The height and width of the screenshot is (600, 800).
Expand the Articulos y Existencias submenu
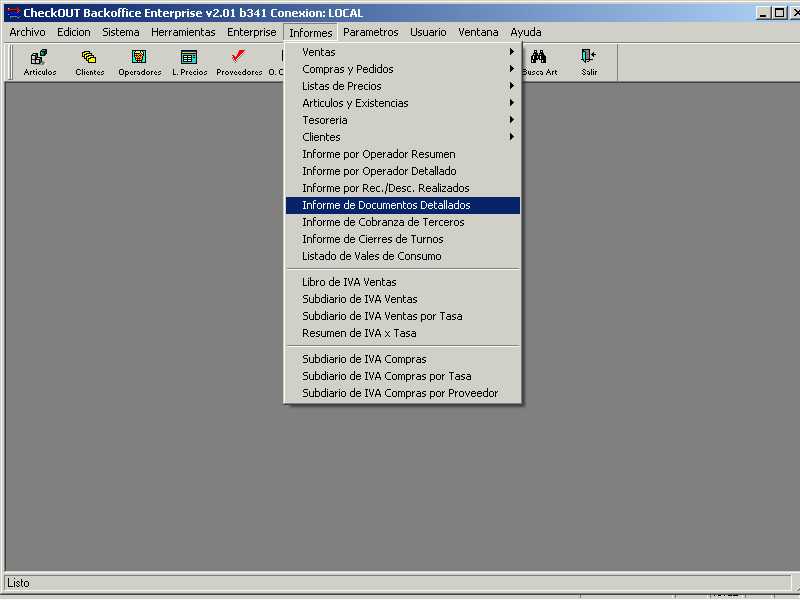click(403, 103)
